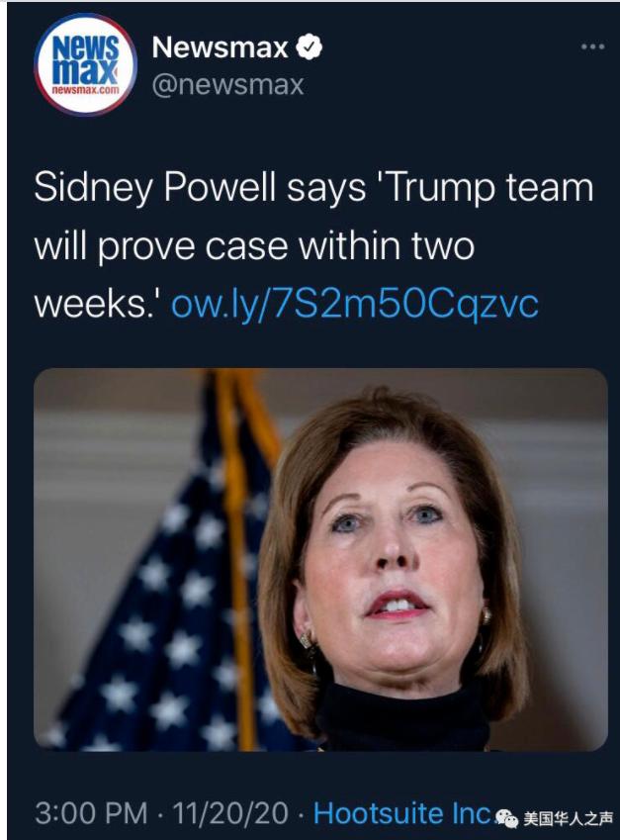Click the phrase 'will prove case within two'

(x=254, y=246)
